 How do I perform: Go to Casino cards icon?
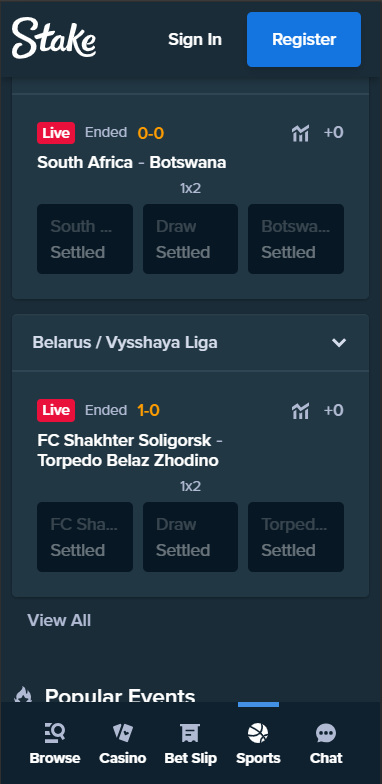(x=122, y=733)
